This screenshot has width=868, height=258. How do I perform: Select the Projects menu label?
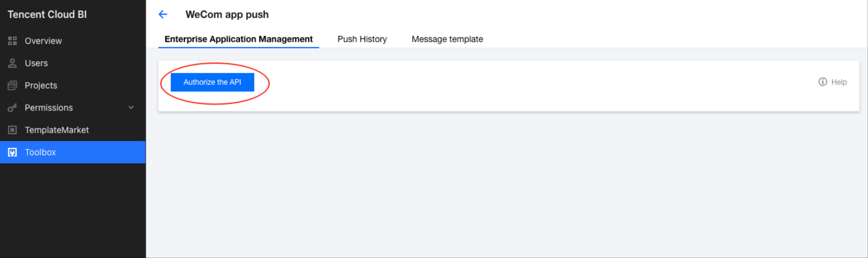click(41, 86)
